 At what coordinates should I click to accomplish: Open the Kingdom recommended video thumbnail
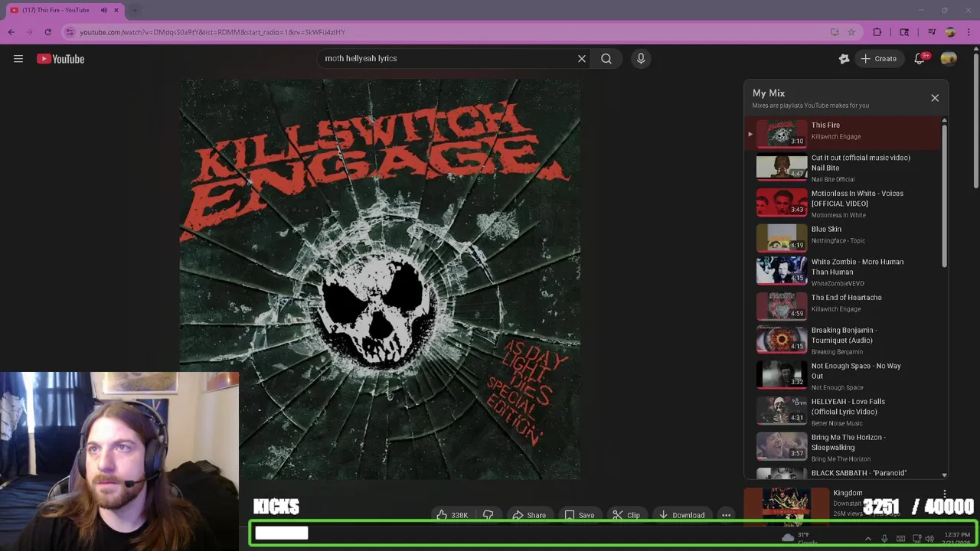pyautogui.click(x=786, y=507)
